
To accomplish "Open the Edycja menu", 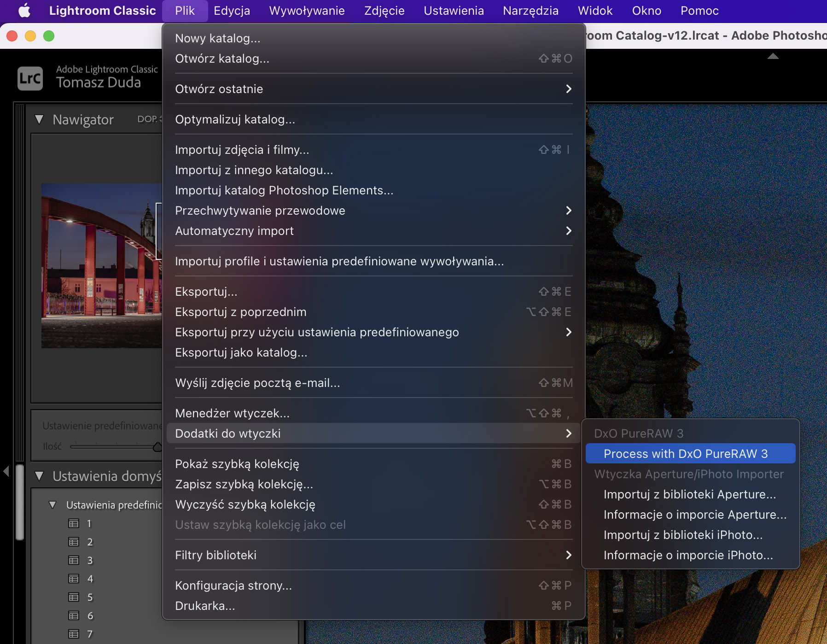I will (232, 11).
